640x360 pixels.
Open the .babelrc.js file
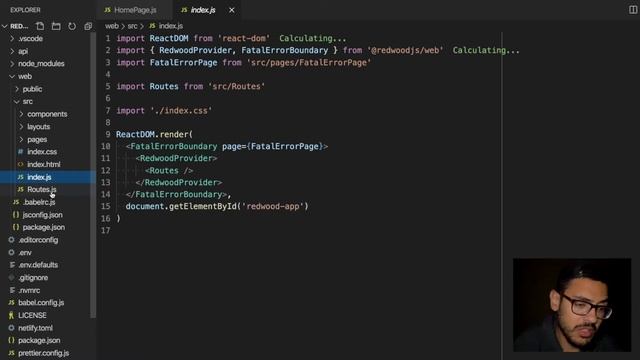[39, 202]
